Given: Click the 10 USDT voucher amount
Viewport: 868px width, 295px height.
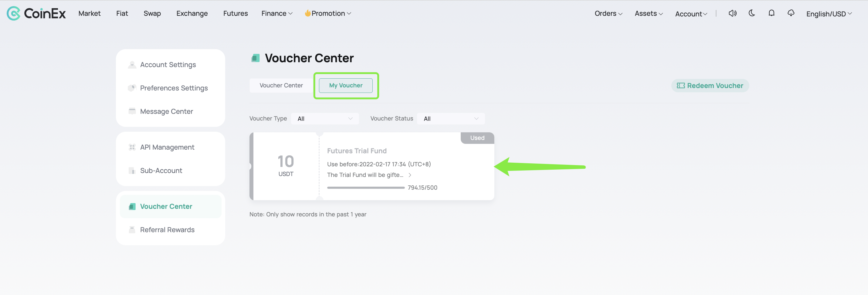Looking at the screenshot, I should click(x=286, y=165).
